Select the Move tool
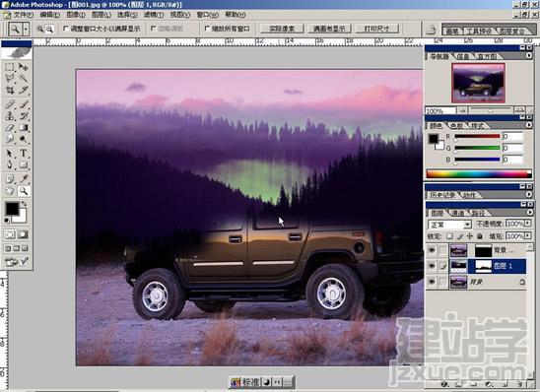This screenshot has width=540, height=392. tap(23, 66)
